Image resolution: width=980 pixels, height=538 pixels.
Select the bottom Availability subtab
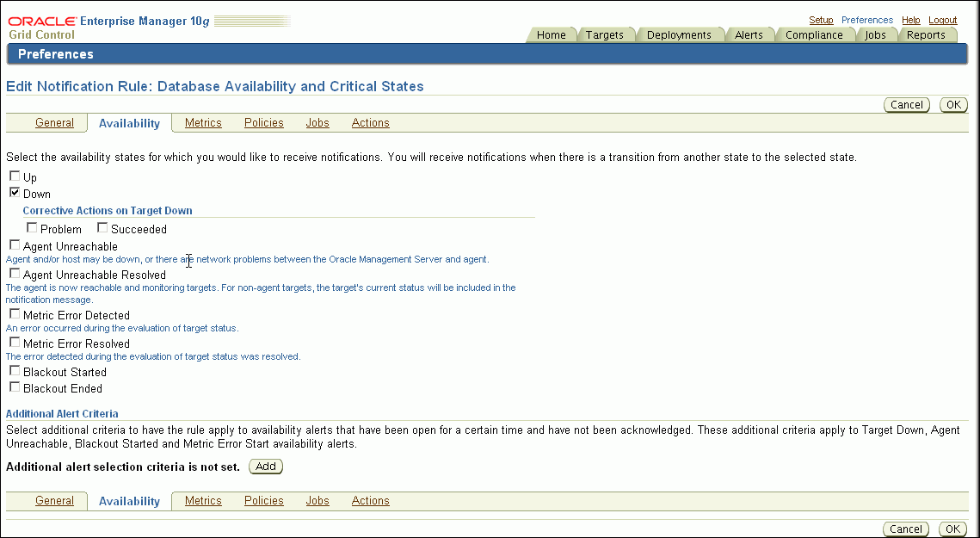(x=129, y=501)
